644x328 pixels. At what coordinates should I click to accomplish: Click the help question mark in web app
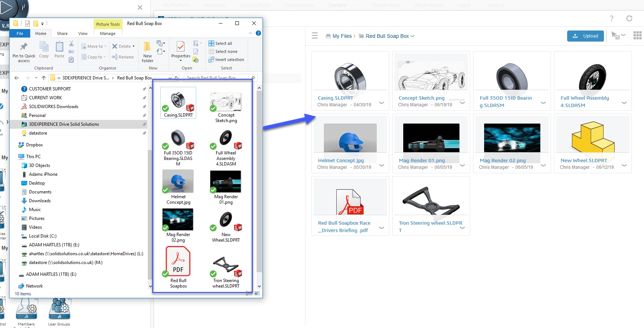click(x=612, y=18)
